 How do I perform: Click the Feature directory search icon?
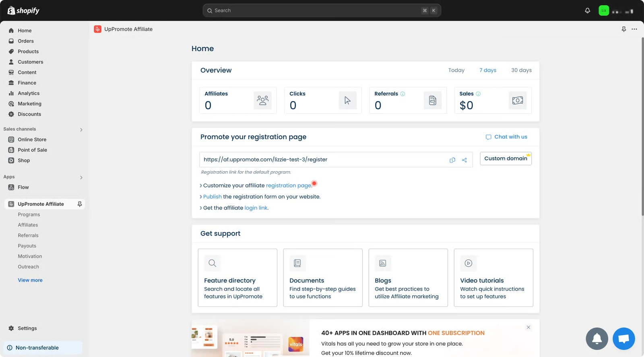click(213, 263)
